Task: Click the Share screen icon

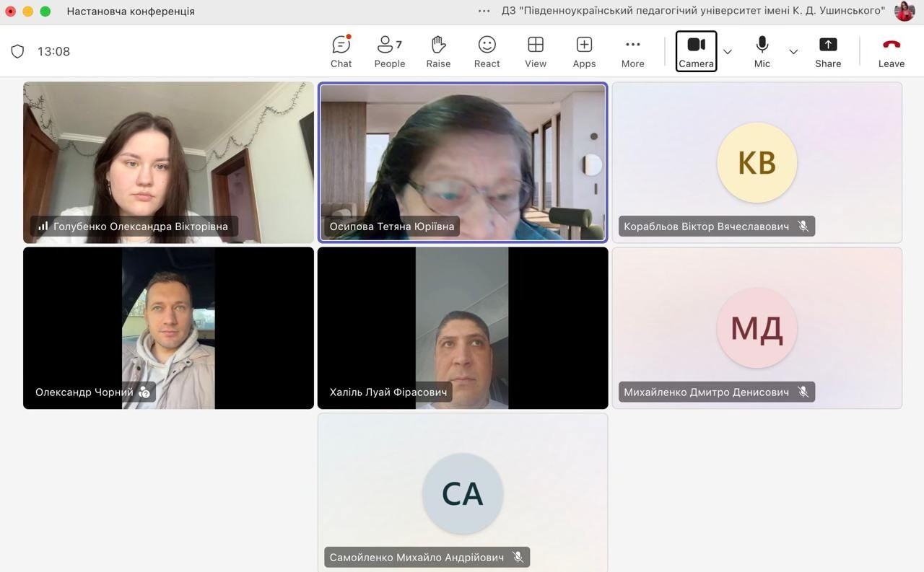Action: [828, 51]
